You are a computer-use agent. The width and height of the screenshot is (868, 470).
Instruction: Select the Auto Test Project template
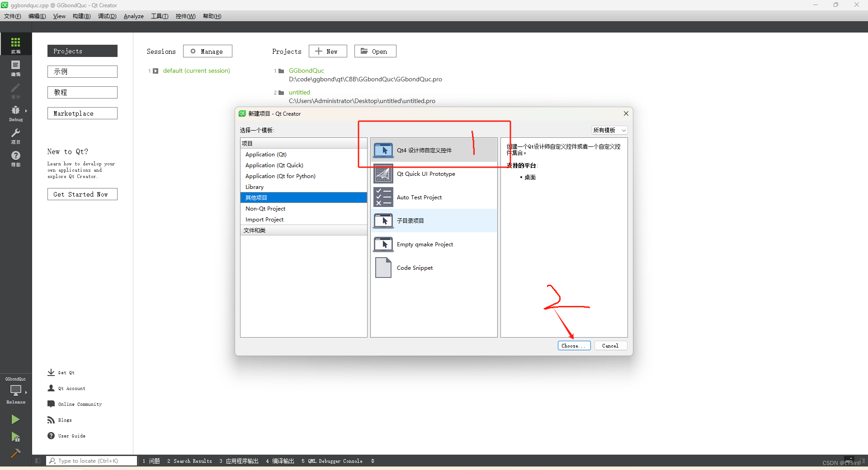[434, 197]
